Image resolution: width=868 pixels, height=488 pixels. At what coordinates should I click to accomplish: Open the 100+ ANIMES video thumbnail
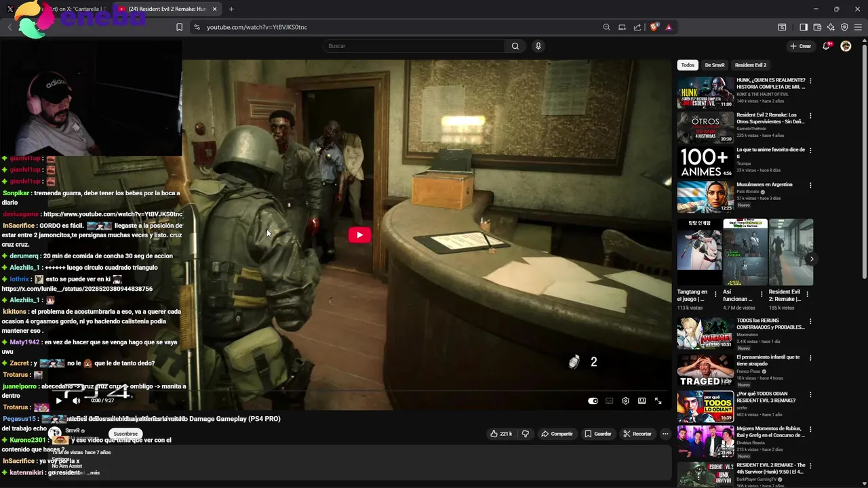pyautogui.click(x=705, y=162)
